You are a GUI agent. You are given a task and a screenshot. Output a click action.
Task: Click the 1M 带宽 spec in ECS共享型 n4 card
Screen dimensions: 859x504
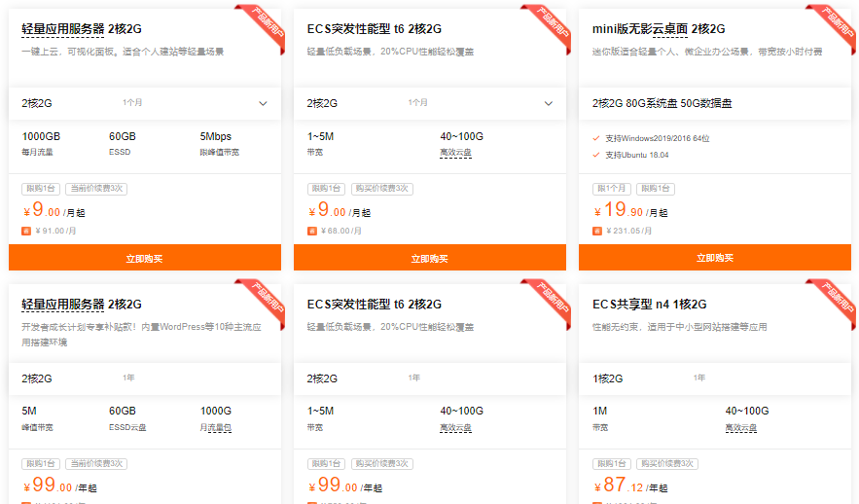pos(600,418)
